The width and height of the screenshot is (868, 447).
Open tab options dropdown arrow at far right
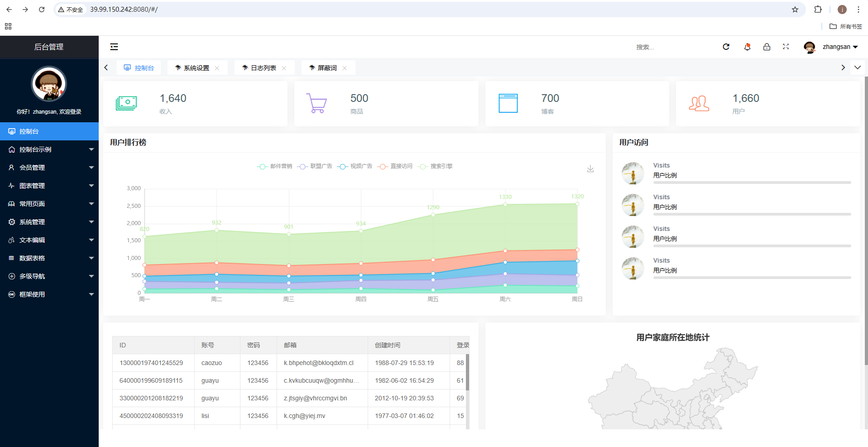(857, 67)
